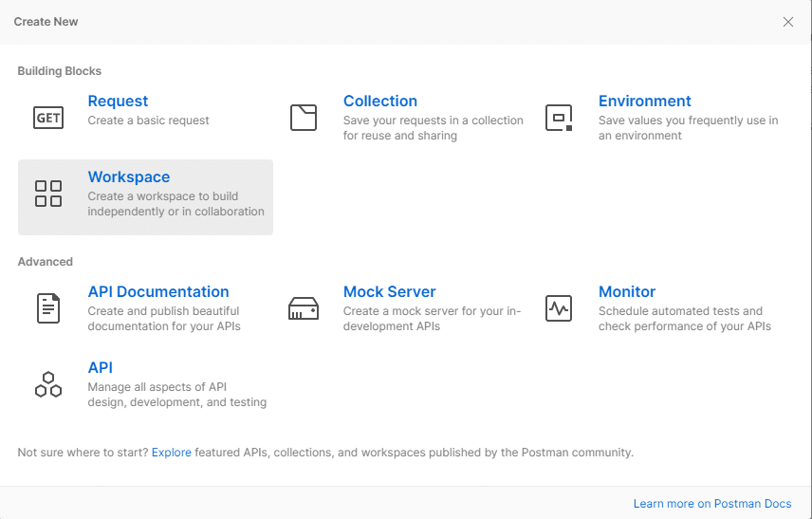Screen dimensions: 812x519
Task: Select the Monitor heading
Action: coord(627,292)
